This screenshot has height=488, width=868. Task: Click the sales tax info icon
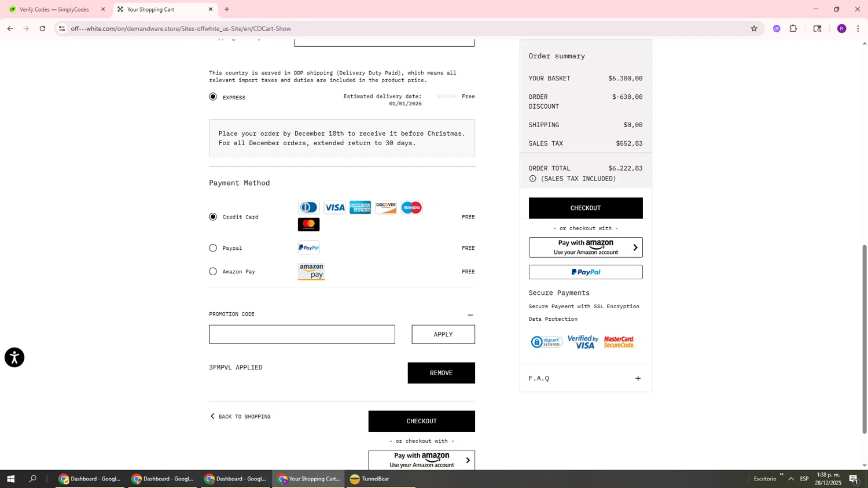(x=532, y=179)
